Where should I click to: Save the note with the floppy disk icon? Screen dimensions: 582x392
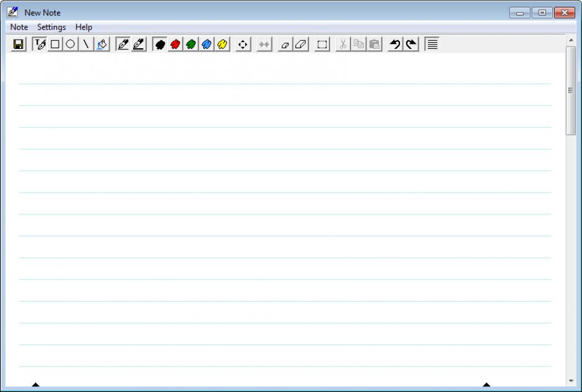pos(18,45)
